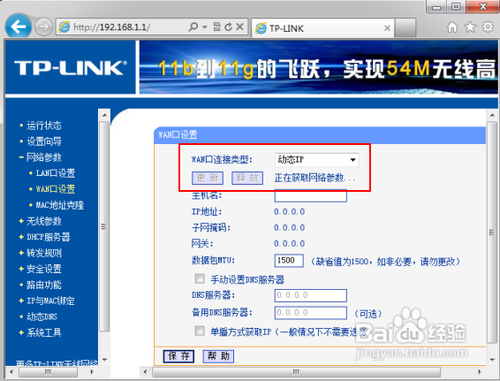Select MAC地址克隆 menu item
This screenshot has width=500, height=381.
point(60,205)
